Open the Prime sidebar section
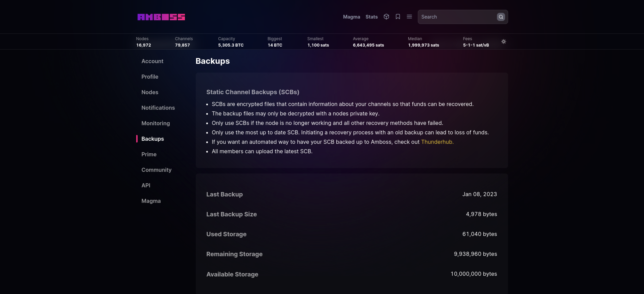The width and height of the screenshot is (644, 294). tap(149, 154)
